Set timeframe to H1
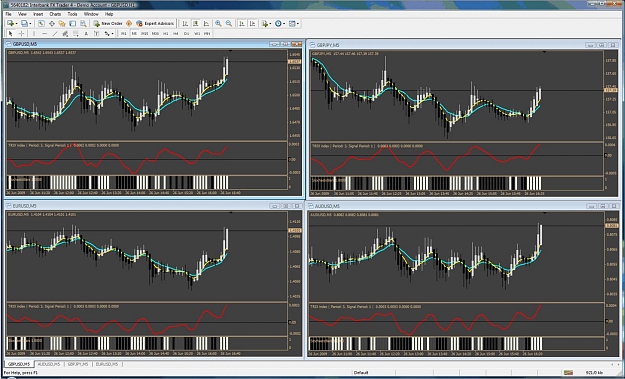 pyautogui.click(x=165, y=33)
